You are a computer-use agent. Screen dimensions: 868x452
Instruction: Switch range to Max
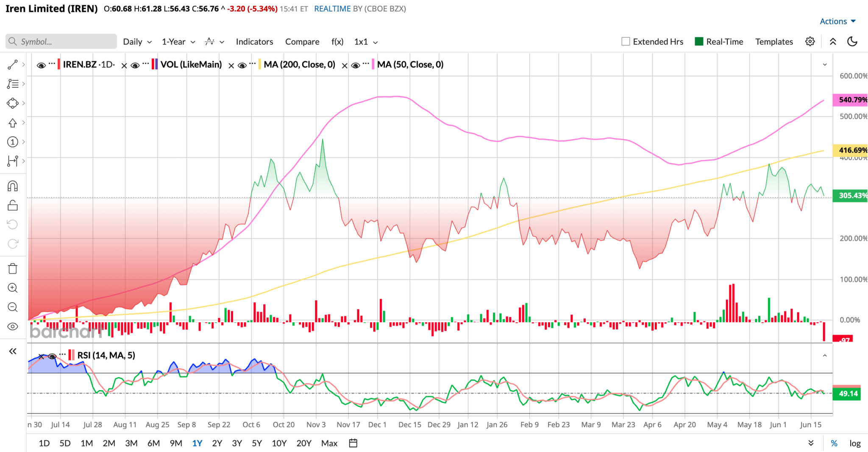point(329,443)
